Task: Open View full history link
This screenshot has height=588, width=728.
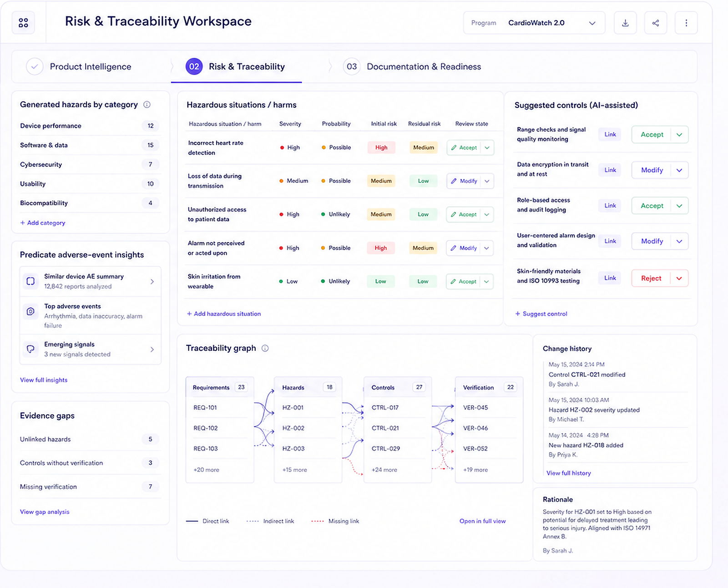Action: 569,473
